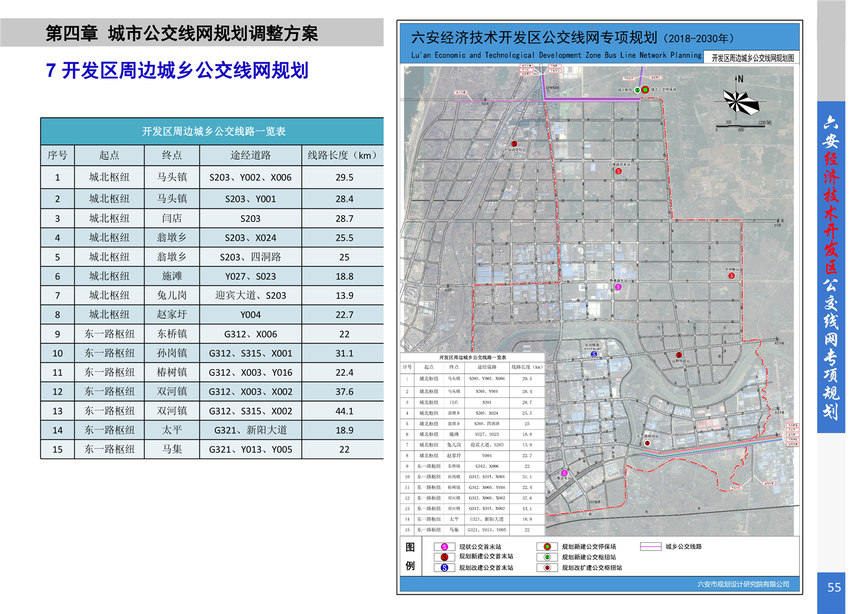Click cell S203、Y001 in the large table
Image resolution: width=868 pixels, height=614 pixels.
click(x=251, y=199)
